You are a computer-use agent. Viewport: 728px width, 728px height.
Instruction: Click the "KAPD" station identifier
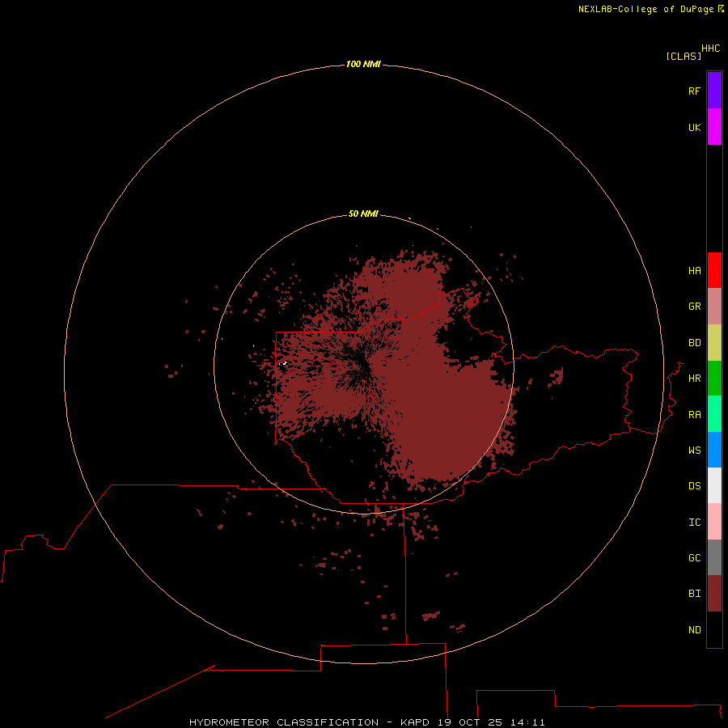tap(415, 722)
